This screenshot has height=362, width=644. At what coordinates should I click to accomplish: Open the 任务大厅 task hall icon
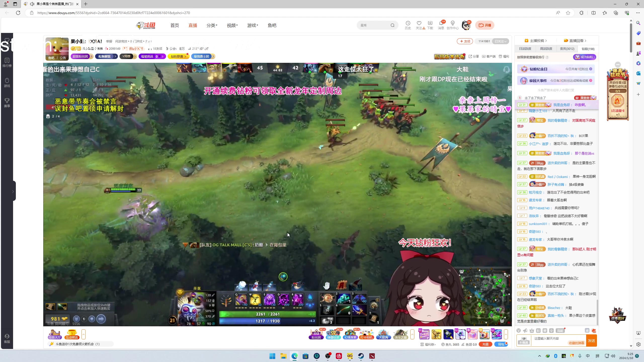55,334
